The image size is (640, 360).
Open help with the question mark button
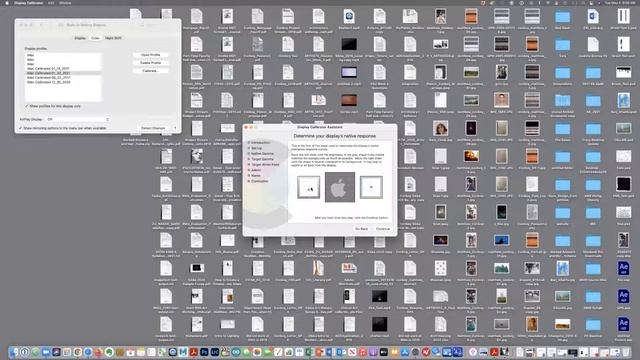175,128
